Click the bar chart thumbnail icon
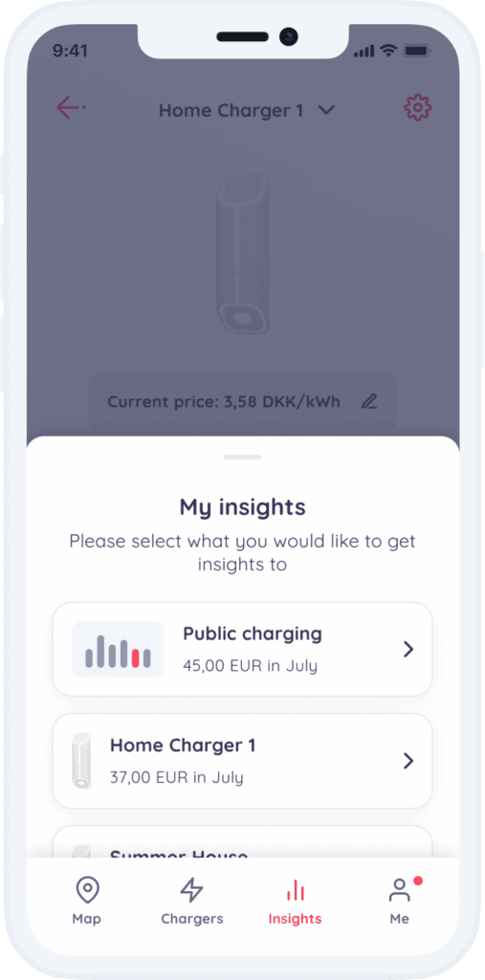 [118, 650]
